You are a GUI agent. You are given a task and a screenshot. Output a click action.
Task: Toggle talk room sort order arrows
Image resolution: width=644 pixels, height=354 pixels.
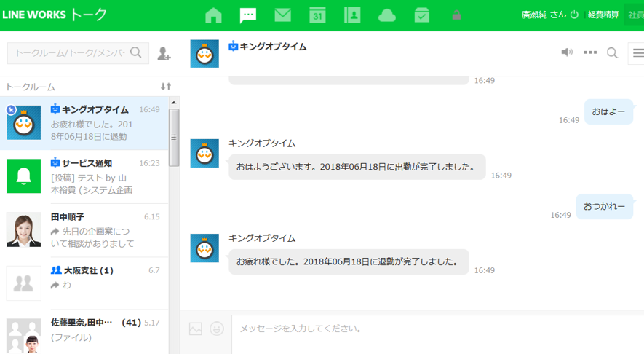click(166, 87)
